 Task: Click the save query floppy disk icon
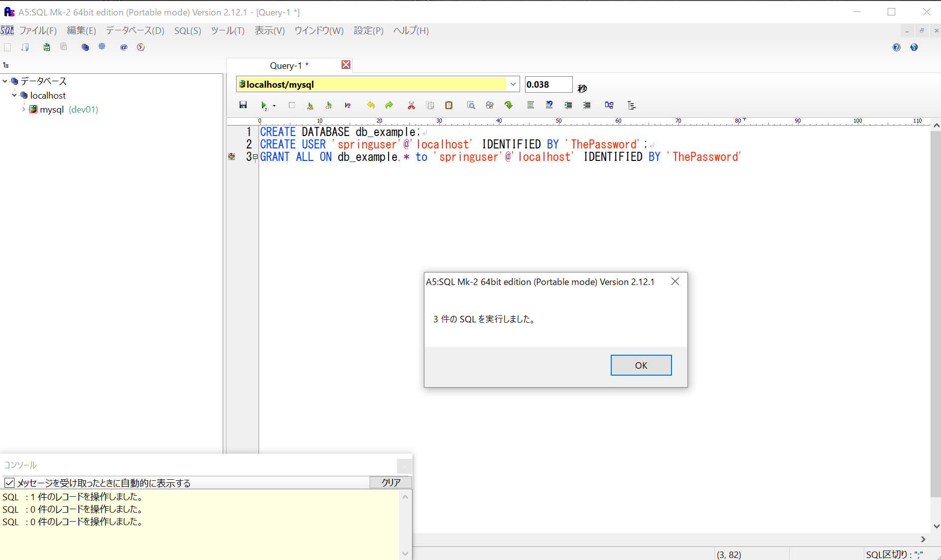pos(243,105)
